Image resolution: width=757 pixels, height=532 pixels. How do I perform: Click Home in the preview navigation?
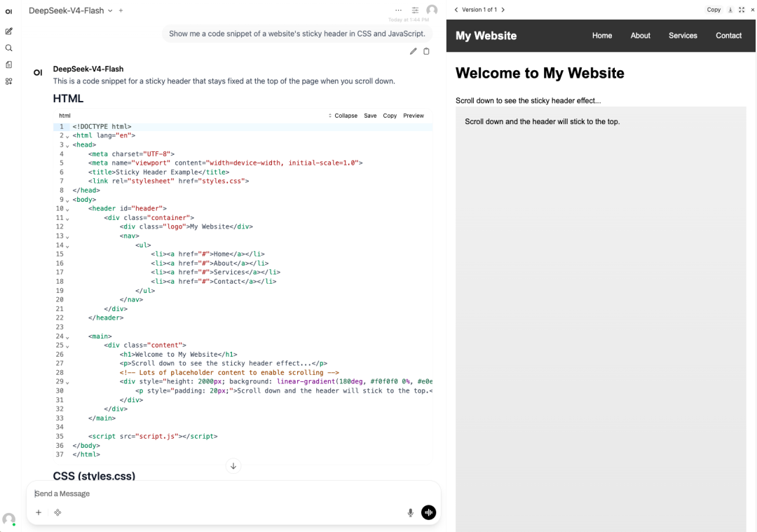click(x=602, y=36)
